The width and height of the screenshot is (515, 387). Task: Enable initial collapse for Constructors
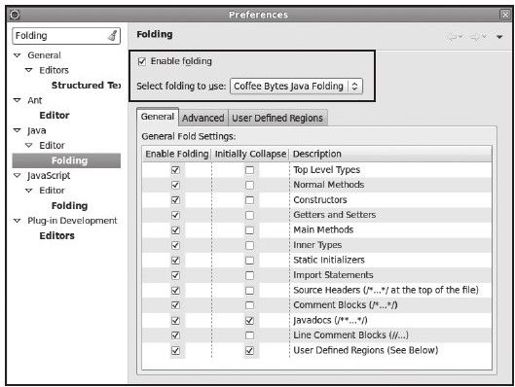(x=249, y=200)
